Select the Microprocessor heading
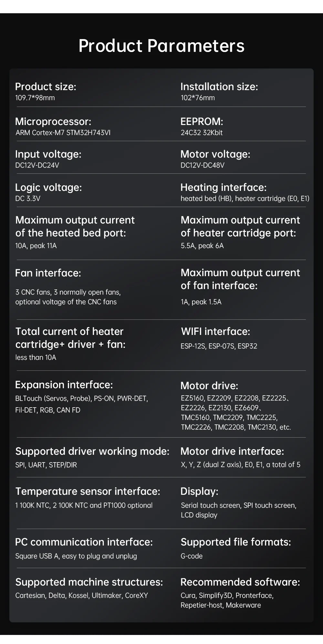This screenshot has width=323, height=644. pos(53,121)
